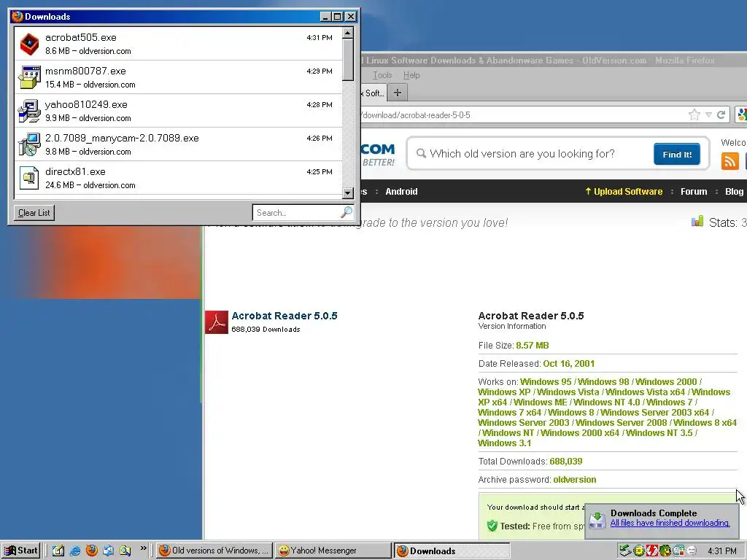This screenshot has width=747, height=560.
Task: Click the manycam-2.0.7089.exe file icon
Action: 29,144
